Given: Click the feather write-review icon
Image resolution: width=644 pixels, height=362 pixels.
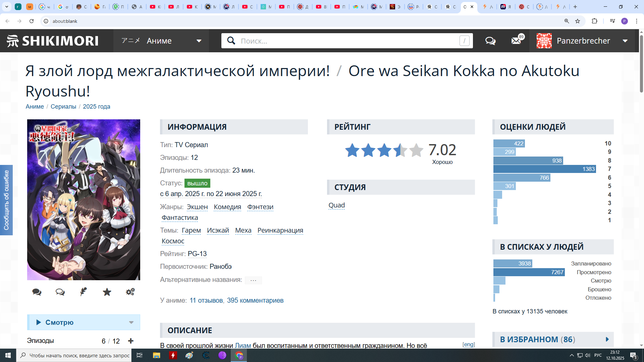Looking at the screenshot, I should click(x=84, y=292).
